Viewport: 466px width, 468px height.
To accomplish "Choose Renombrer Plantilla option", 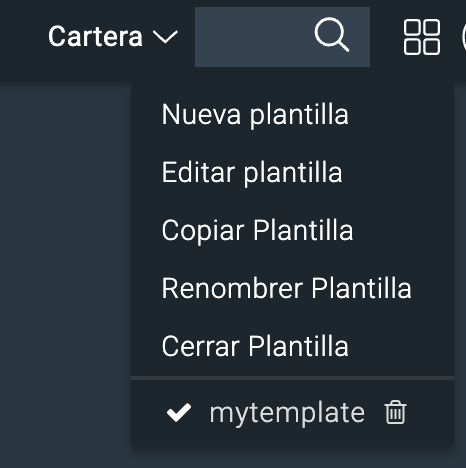I will (x=287, y=288).
